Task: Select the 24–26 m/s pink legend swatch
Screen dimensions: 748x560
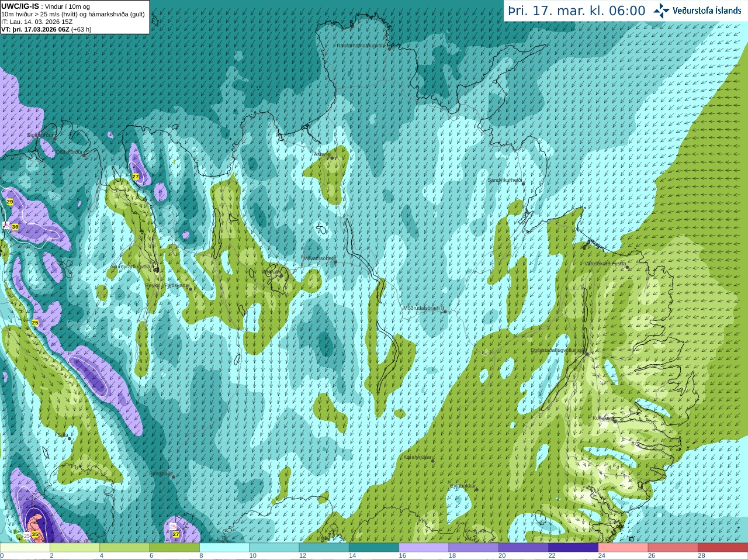Action: click(624, 548)
